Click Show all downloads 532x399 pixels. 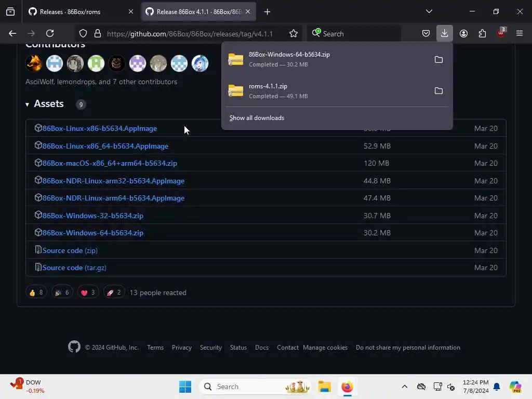click(257, 118)
